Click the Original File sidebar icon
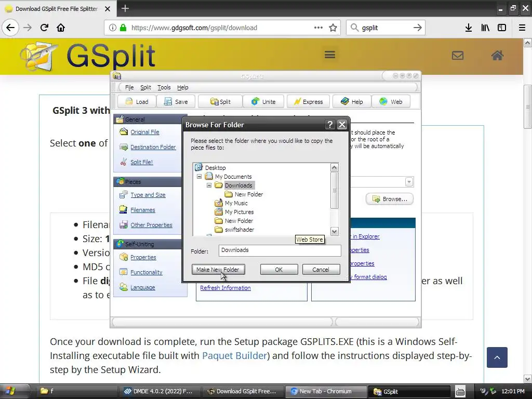Screen dimensions: 532x399 [124, 131]
